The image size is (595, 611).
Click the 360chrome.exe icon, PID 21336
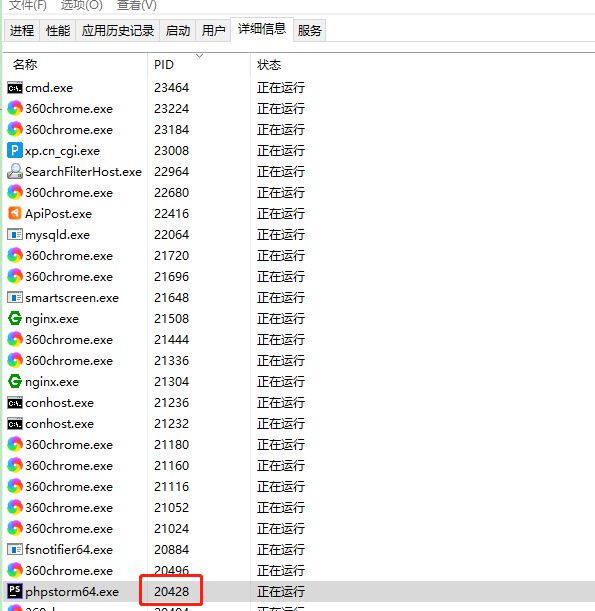15,360
